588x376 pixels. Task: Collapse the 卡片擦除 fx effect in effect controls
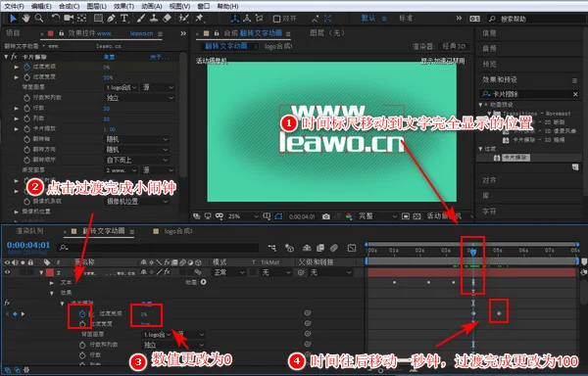click(6, 57)
